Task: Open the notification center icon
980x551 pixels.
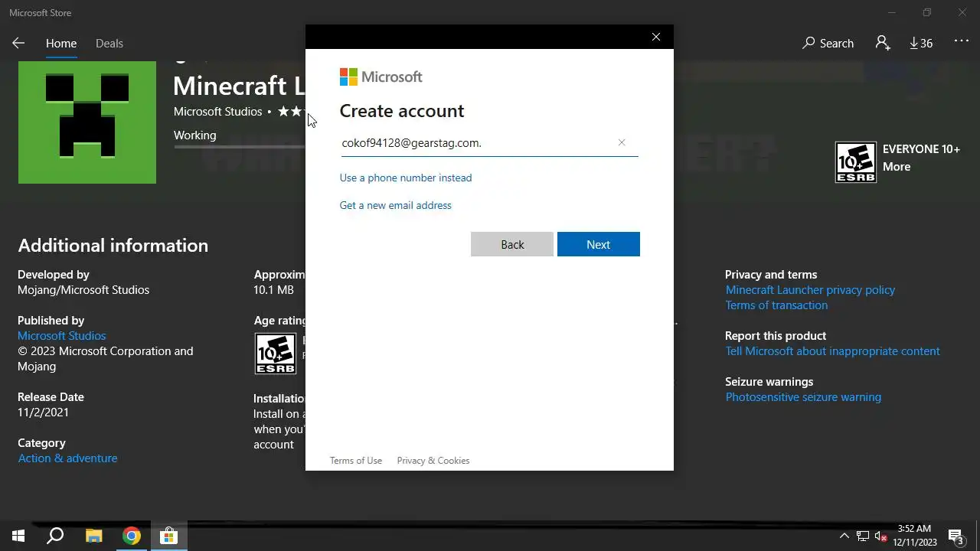Action: click(955, 536)
